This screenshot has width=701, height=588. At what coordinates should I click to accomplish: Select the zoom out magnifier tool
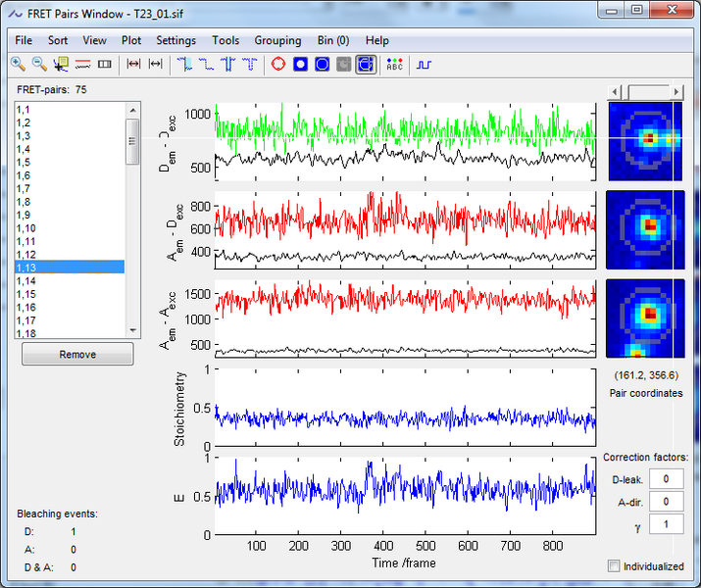pyautogui.click(x=39, y=65)
